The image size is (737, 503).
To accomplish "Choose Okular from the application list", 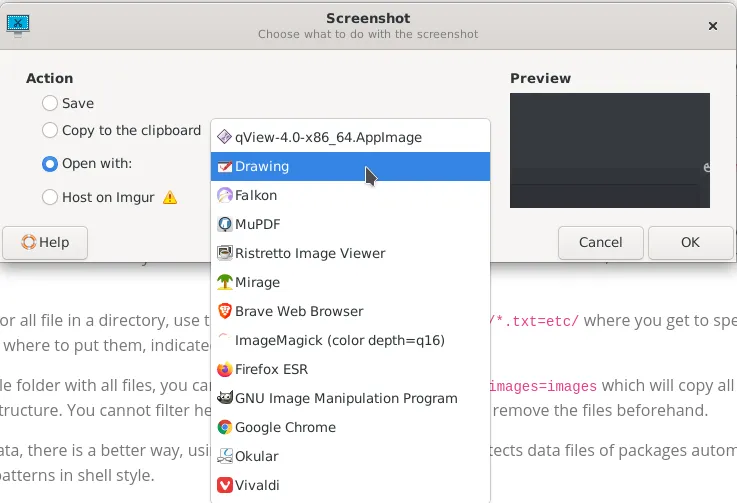I will point(350,456).
